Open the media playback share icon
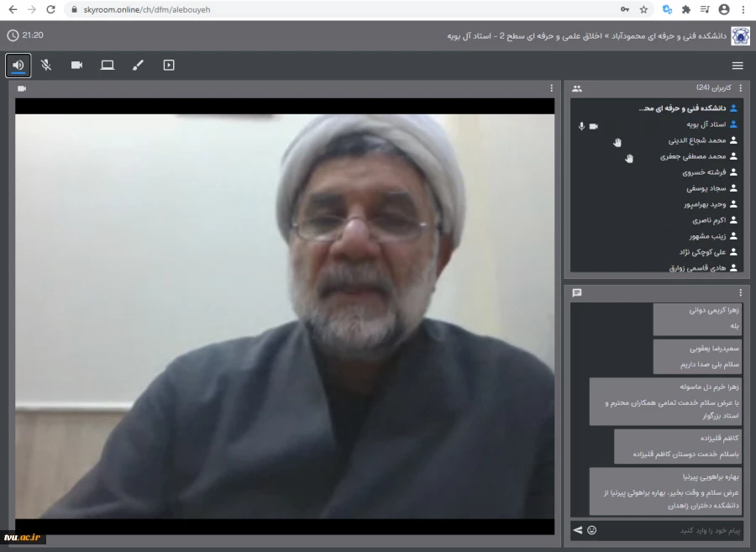The height and width of the screenshot is (552, 756). click(x=169, y=65)
